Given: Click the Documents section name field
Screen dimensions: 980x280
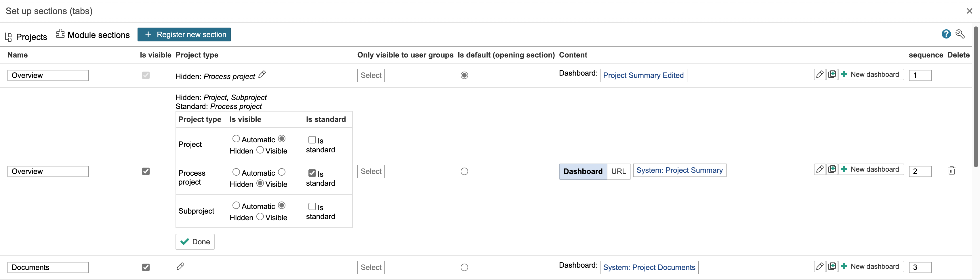Looking at the screenshot, I should pos(48,267).
